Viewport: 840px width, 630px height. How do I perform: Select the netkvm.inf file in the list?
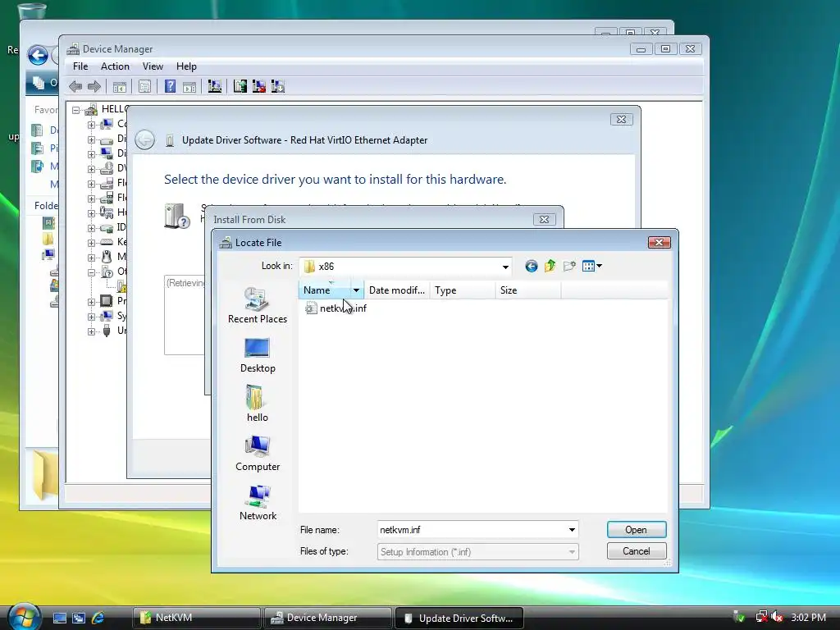tap(336, 308)
